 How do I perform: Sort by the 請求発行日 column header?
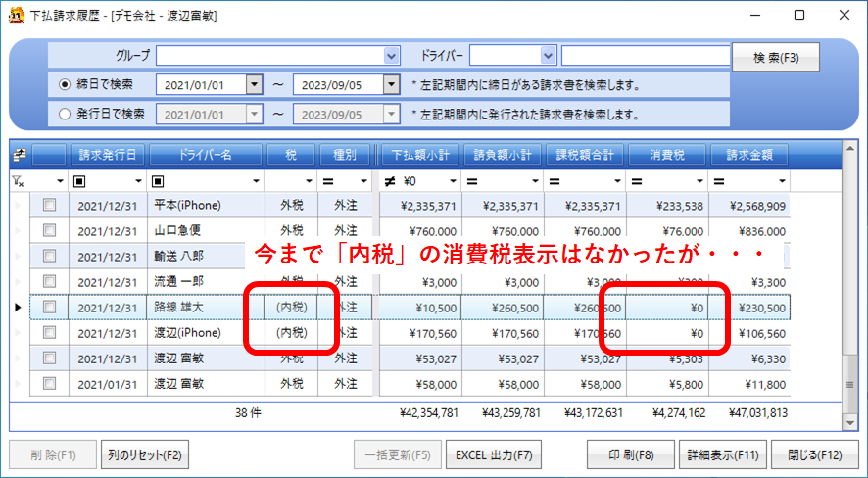click(x=108, y=155)
